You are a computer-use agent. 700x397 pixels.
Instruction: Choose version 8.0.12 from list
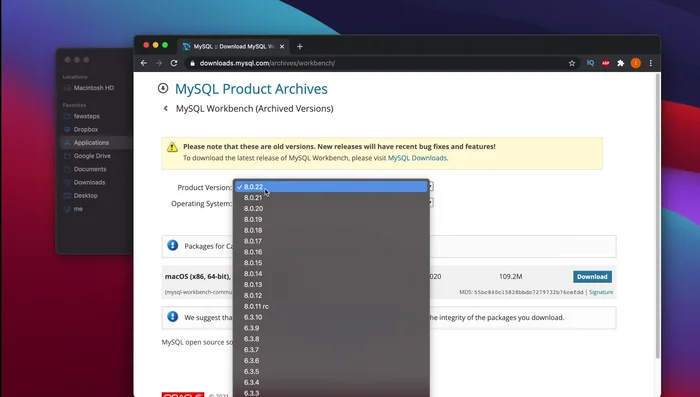331,295
